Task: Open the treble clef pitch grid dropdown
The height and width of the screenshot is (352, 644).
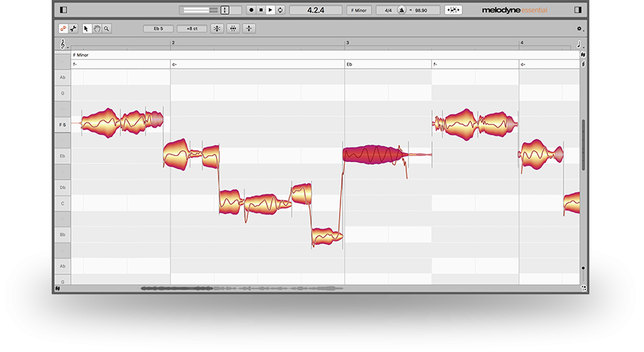Action: click(x=64, y=44)
